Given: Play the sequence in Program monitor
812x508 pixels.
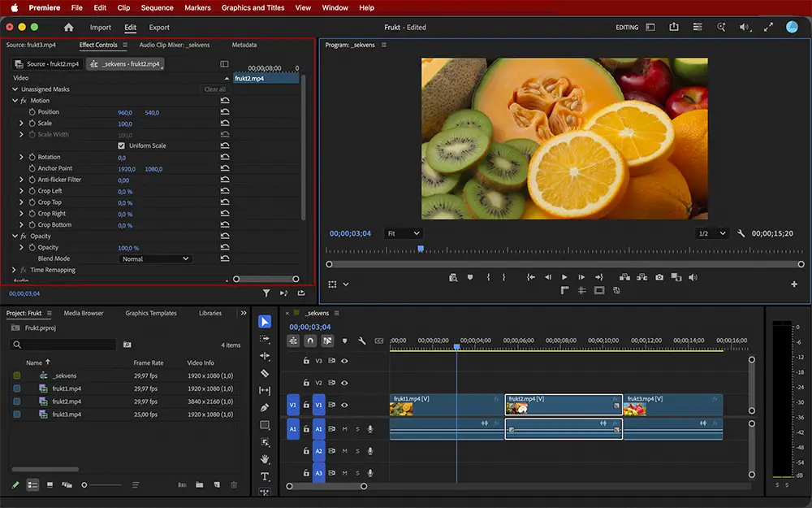Looking at the screenshot, I should 564,277.
